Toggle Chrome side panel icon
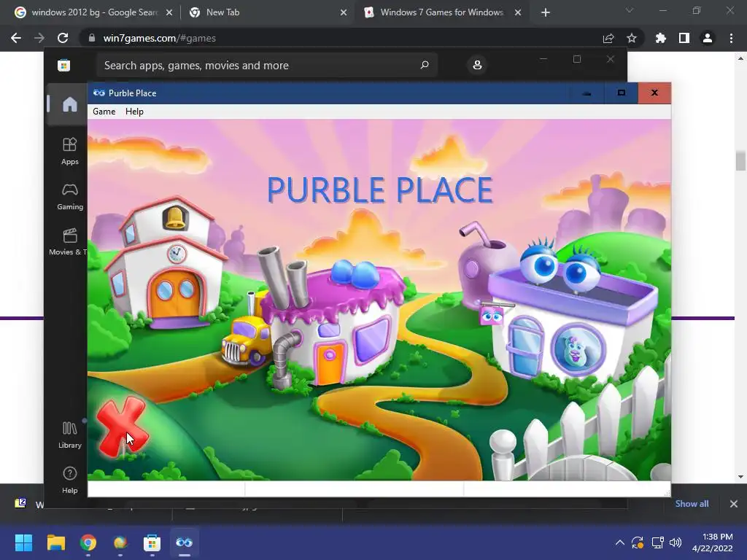747x560 pixels. (684, 38)
